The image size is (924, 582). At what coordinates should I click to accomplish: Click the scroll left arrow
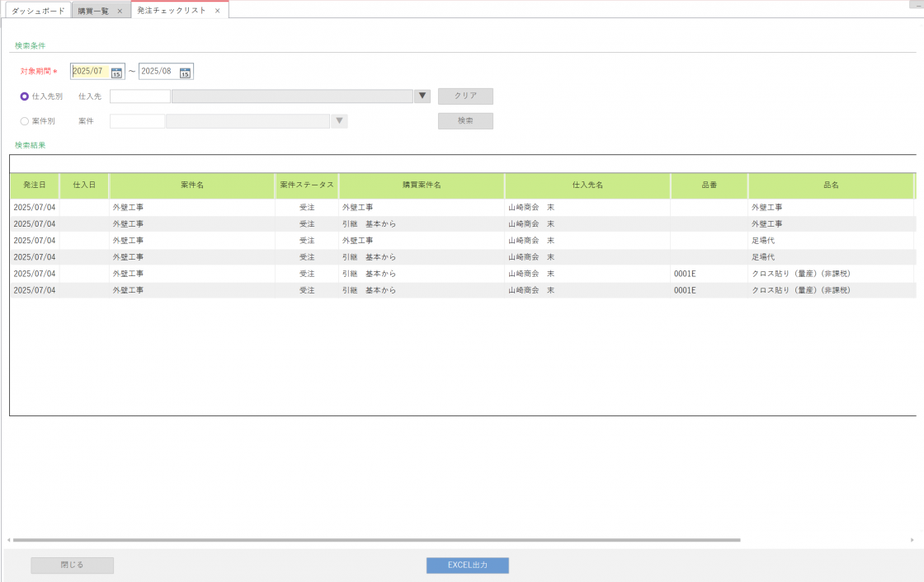click(8, 540)
